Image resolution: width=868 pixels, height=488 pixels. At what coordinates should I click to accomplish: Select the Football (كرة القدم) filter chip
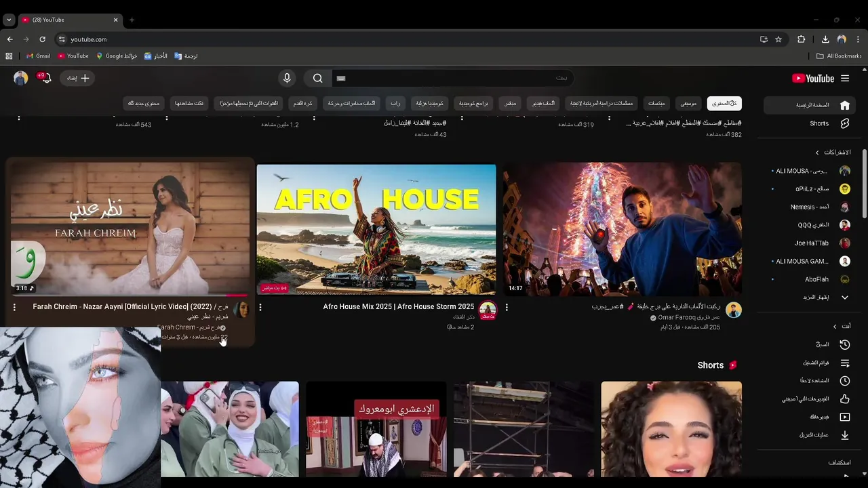(303, 103)
